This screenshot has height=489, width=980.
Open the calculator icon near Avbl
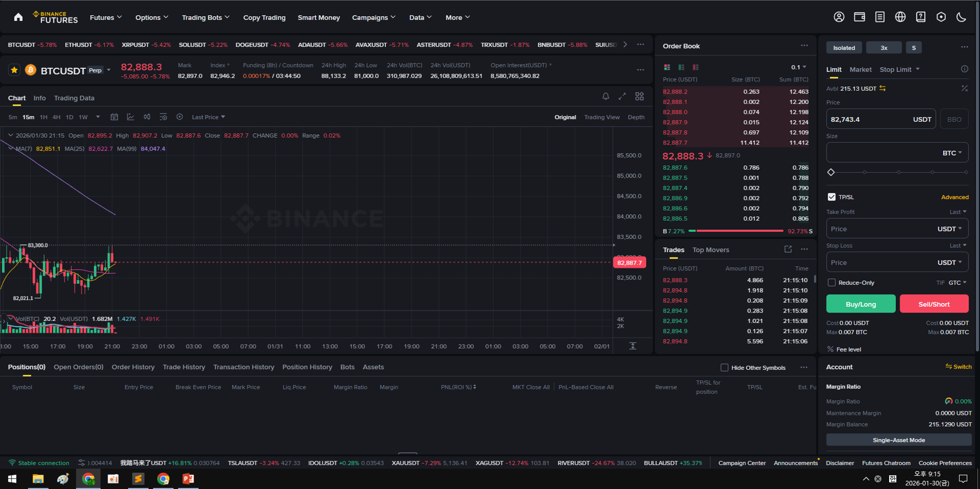pyautogui.click(x=964, y=88)
